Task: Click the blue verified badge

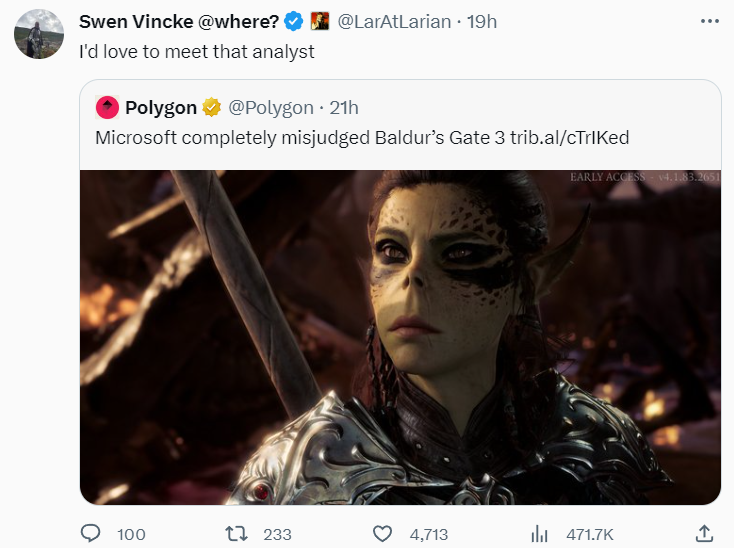Action: (x=294, y=22)
